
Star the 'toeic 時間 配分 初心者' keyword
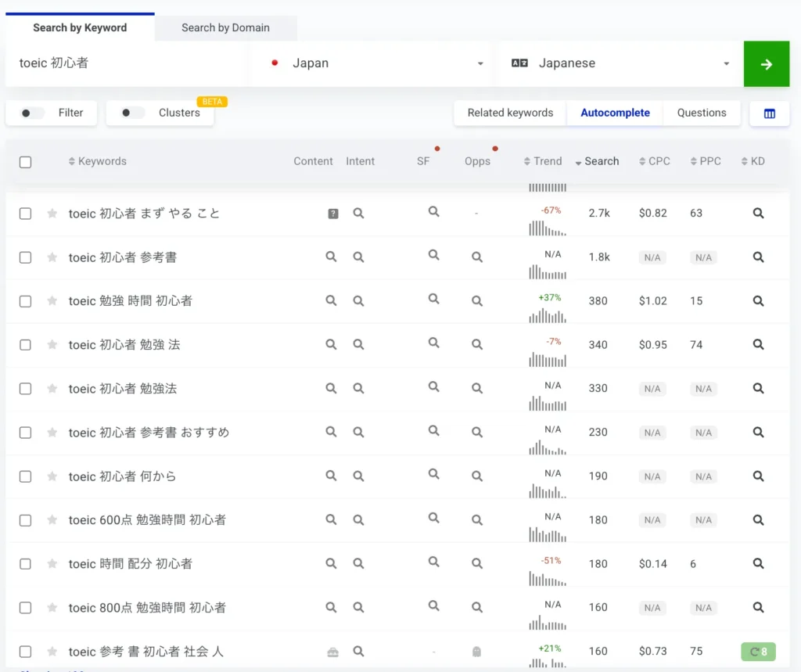tap(52, 564)
